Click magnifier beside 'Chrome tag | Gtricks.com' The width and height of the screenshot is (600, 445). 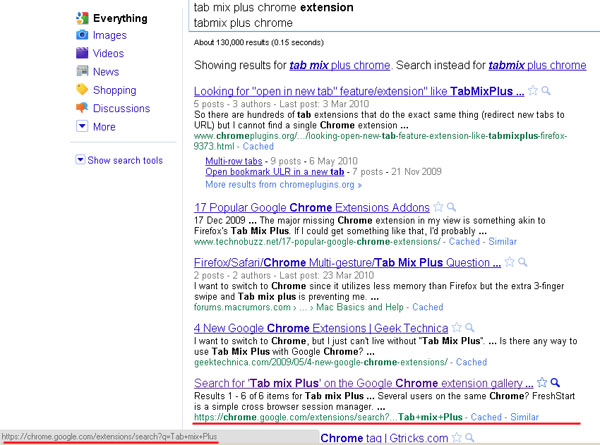click(x=470, y=438)
